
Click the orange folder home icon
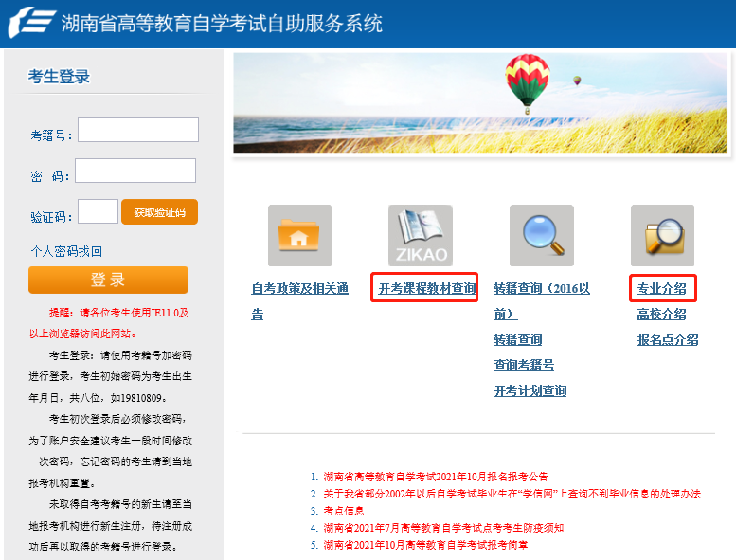point(299,236)
